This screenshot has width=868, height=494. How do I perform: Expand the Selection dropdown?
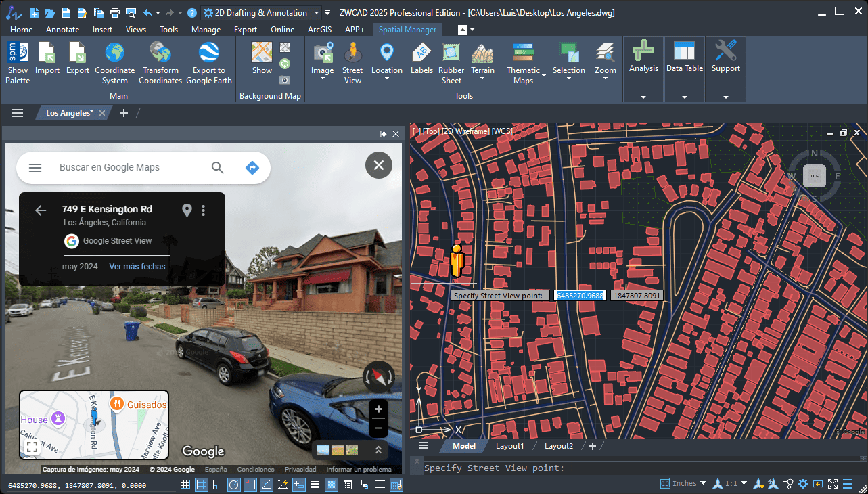[569, 79]
